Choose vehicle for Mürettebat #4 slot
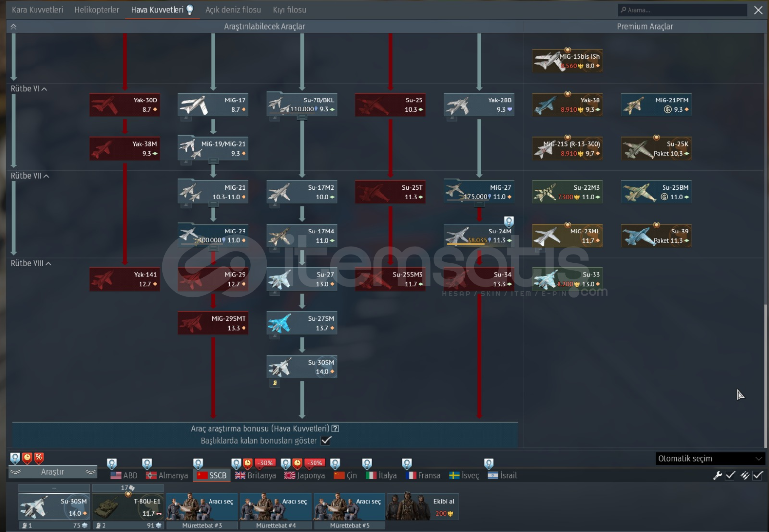Screen dimensions: 769x532 276,507
